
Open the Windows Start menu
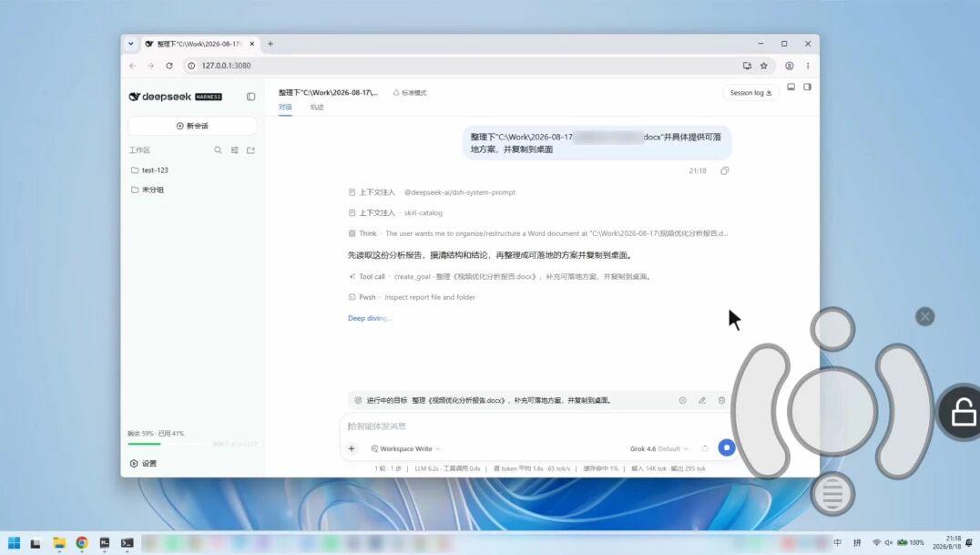click(x=14, y=542)
